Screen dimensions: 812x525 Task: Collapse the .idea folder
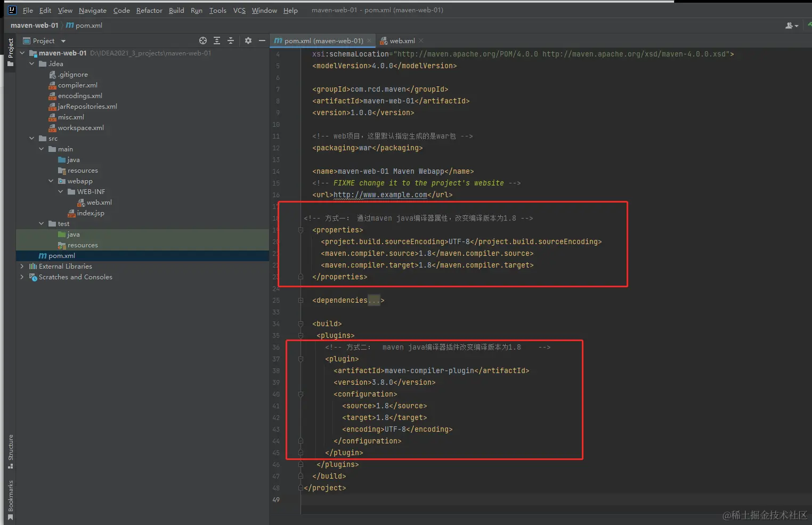point(32,63)
